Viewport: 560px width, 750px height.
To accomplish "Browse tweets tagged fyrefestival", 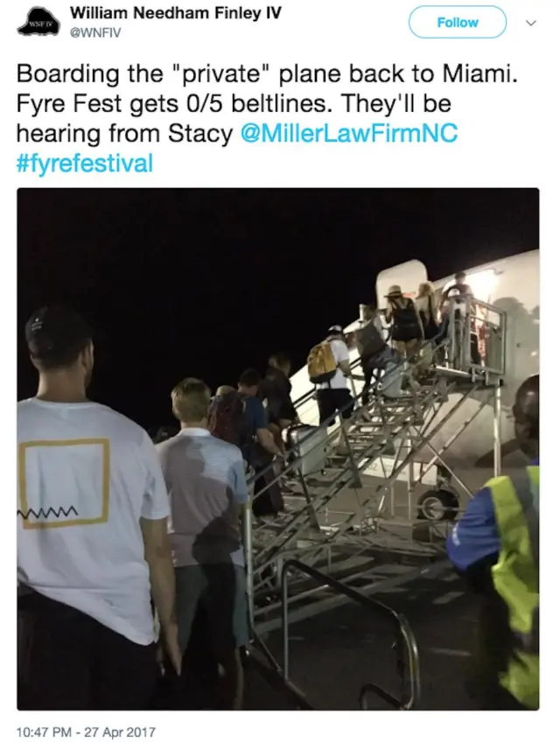I will coord(85,163).
